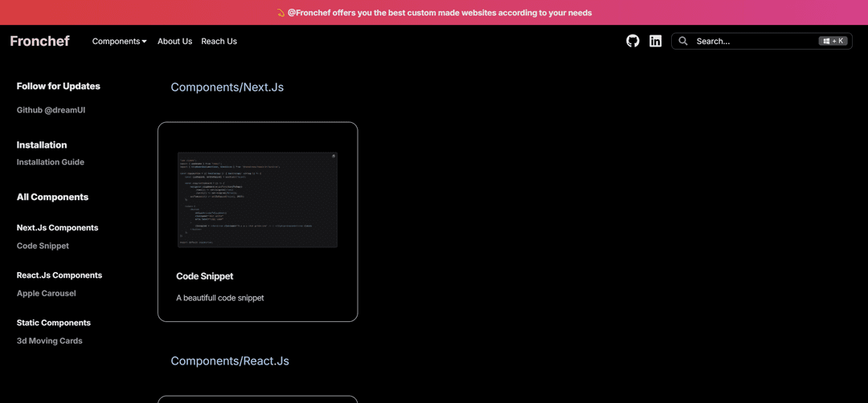
Task: Go to Reach Us page
Action: pyautogui.click(x=219, y=41)
